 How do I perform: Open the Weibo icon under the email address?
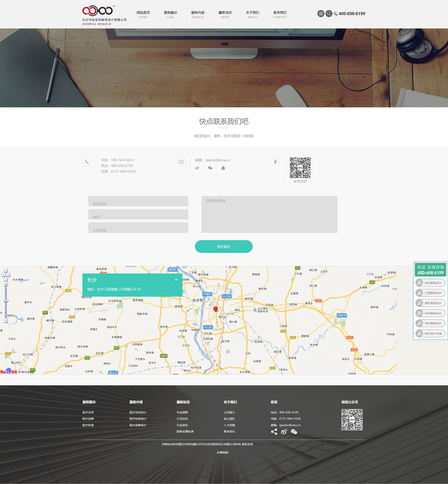coord(197,168)
